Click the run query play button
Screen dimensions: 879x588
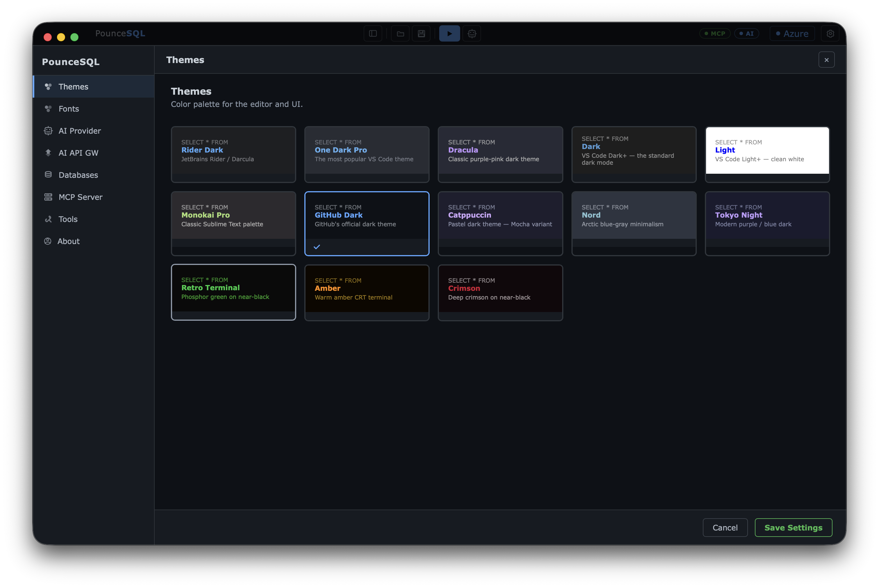coord(449,34)
